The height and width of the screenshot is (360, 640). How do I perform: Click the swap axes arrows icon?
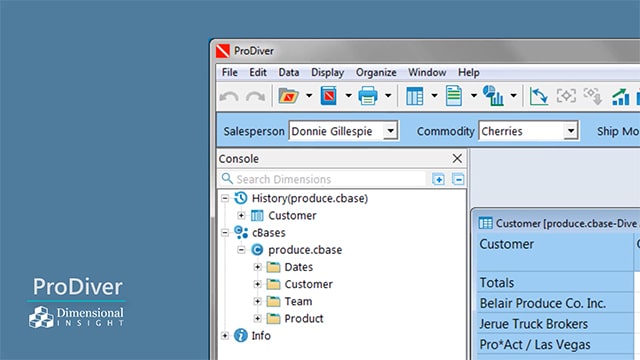coord(538,96)
